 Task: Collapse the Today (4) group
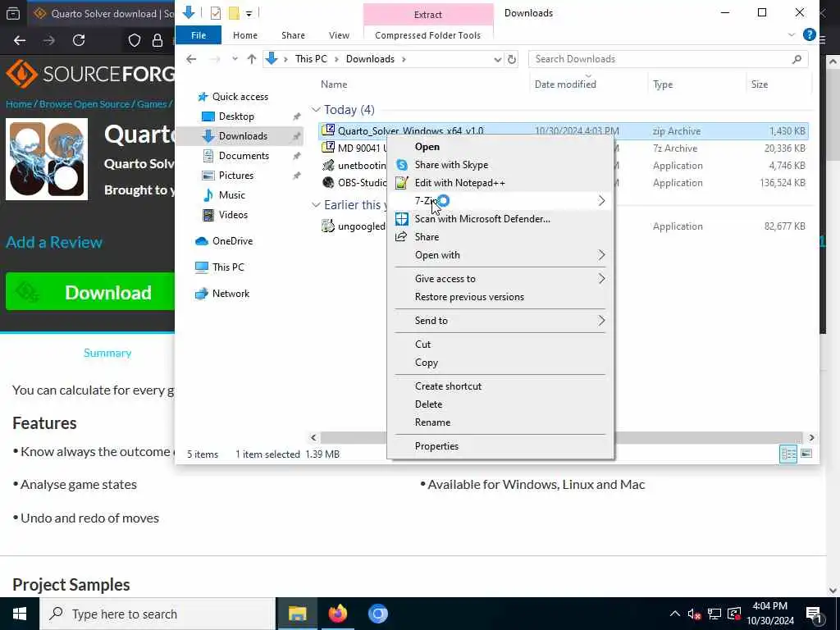tap(316, 110)
